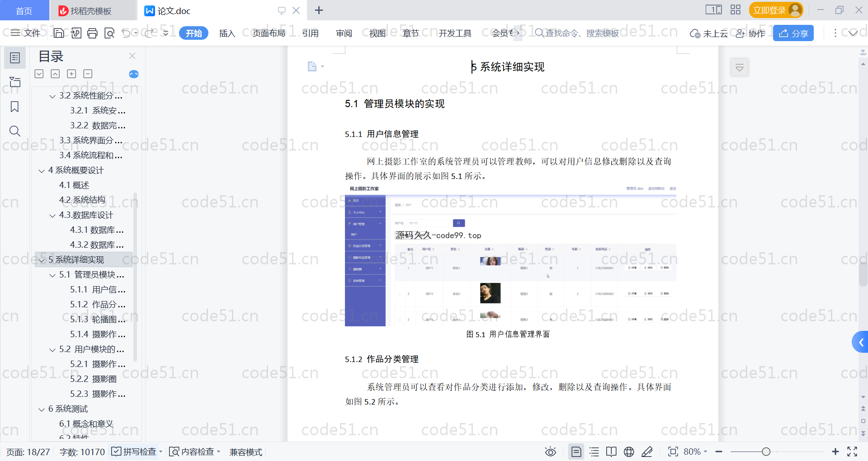Toggle 内容检查 in status bar
Image resolution: width=868 pixels, height=461 pixels.
tap(195, 452)
